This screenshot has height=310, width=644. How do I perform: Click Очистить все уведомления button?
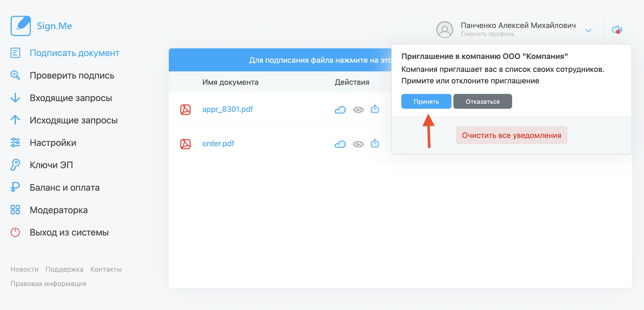click(511, 135)
